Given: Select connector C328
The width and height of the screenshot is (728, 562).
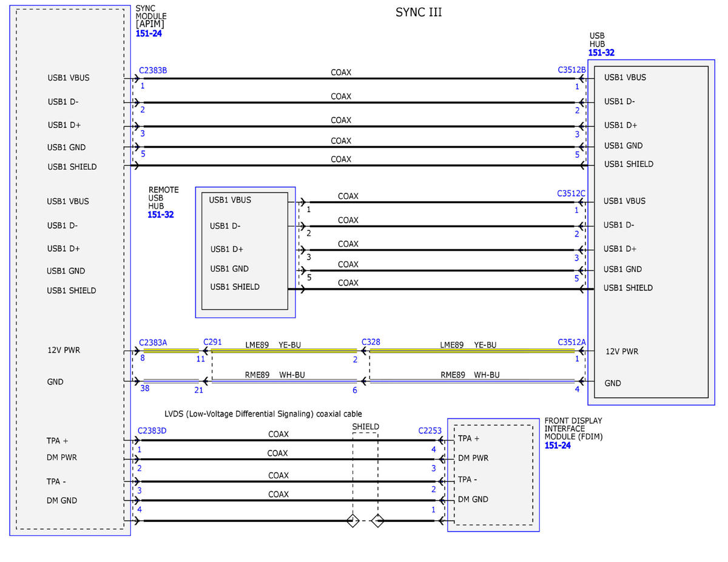Looking at the screenshot, I should [x=371, y=342].
